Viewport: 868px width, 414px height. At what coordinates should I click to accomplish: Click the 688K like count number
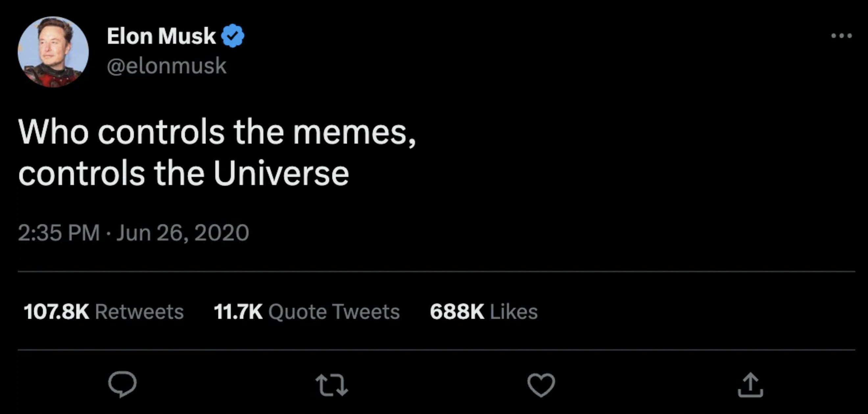(x=457, y=311)
